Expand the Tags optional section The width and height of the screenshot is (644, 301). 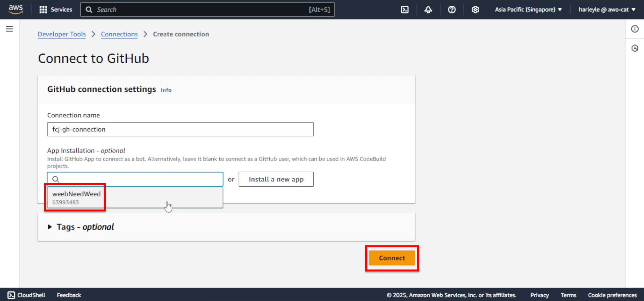coord(81,227)
